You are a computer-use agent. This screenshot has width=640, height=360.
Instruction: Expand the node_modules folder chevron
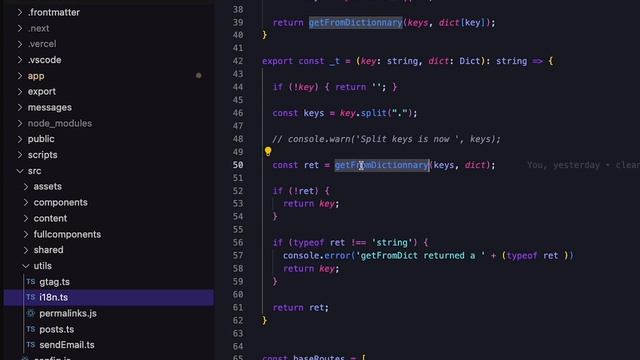[x=20, y=123]
